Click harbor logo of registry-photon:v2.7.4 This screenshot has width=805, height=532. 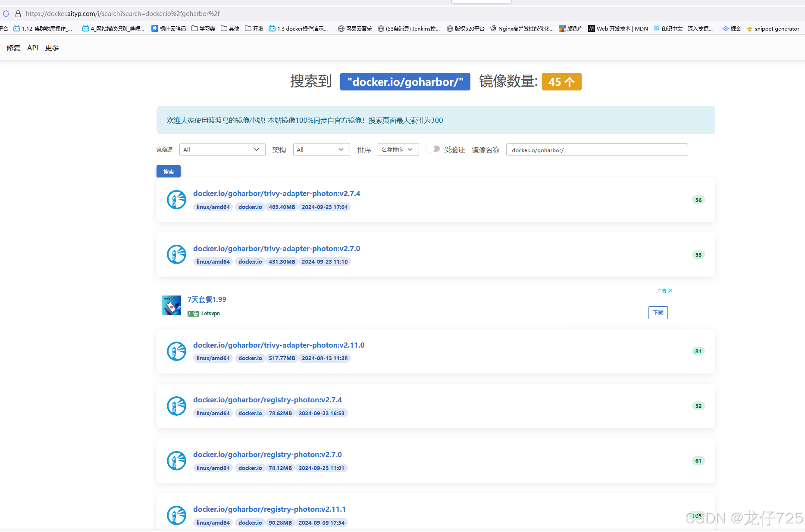tap(176, 406)
